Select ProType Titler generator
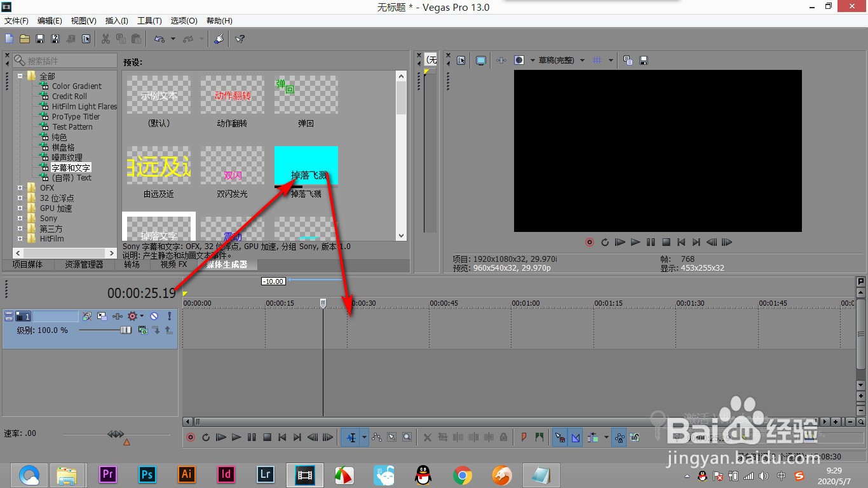 pyautogui.click(x=76, y=116)
